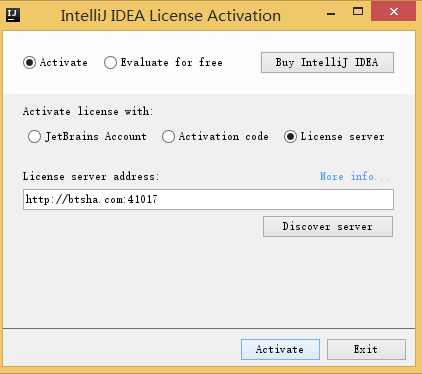This screenshot has height=374, width=422.
Task: Minimize the License Activation window
Action: coord(331,14)
